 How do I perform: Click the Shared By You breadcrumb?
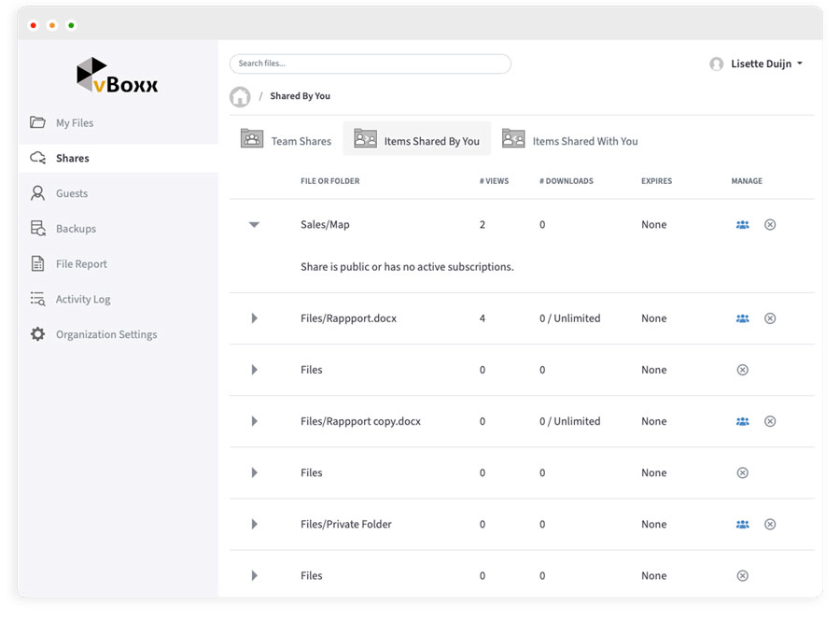[301, 95]
